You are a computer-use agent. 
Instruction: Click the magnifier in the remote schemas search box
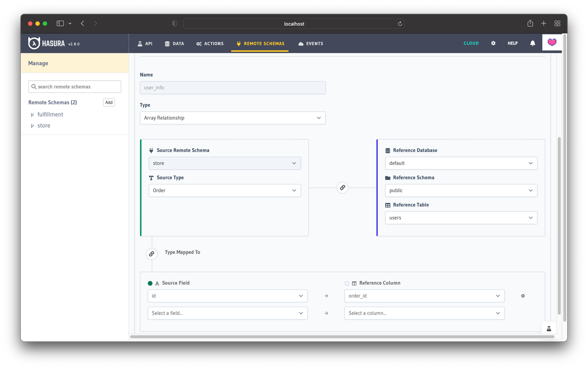34,86
